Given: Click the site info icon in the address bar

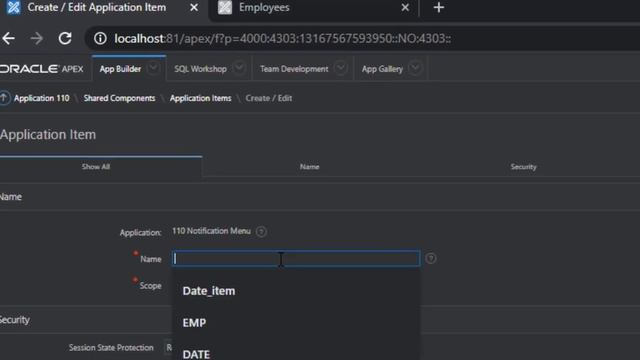Looking at the screenshot, I should (x=100, y=38).
